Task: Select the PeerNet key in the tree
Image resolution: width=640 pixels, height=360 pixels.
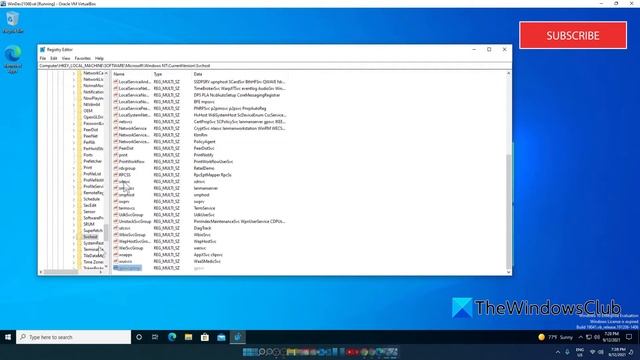Action: click(91, 136)
